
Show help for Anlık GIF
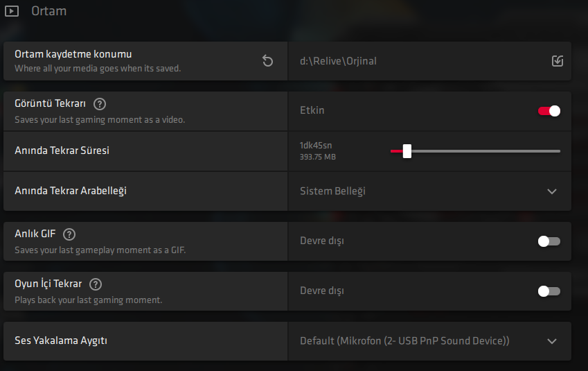[69, 234]
